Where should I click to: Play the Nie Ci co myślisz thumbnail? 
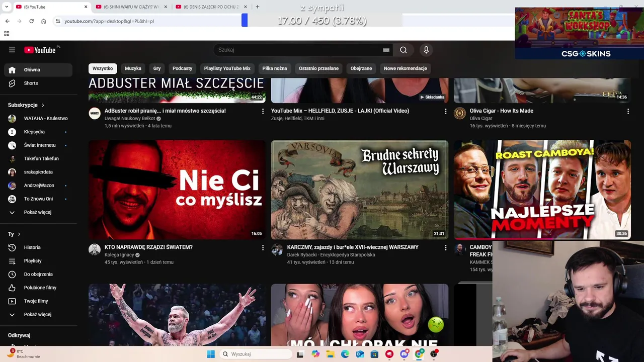(x=177, y=190)
